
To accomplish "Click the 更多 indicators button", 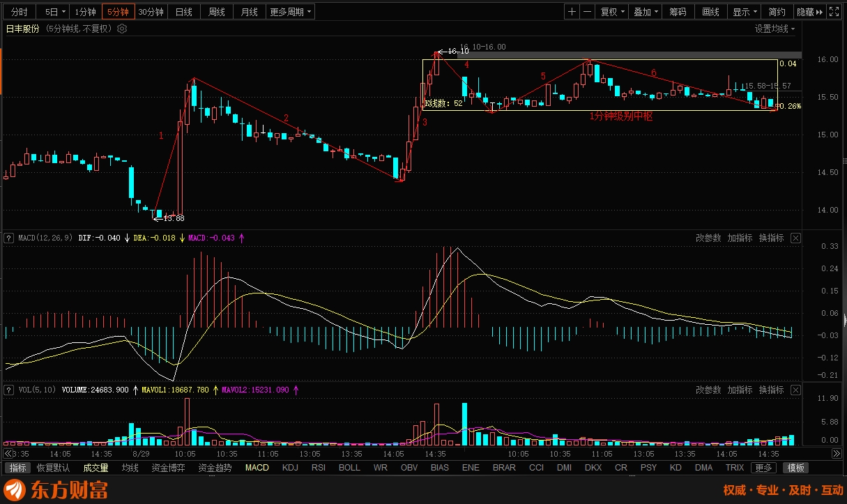I will click(x=765, y=468).
